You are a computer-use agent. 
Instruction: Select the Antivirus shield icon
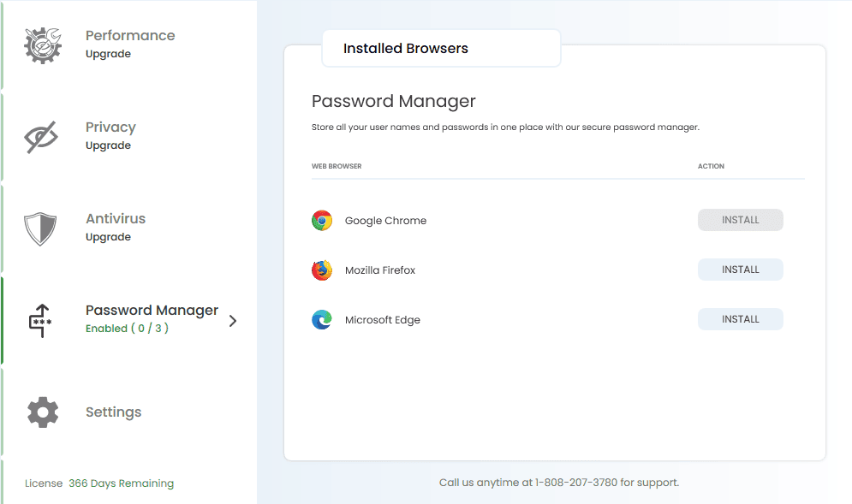tap(40, 228)
